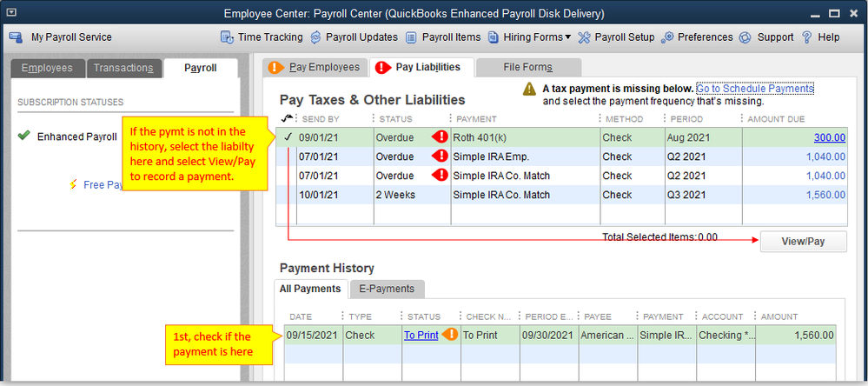Click the 09/30/2021 period end cell
868x386 pixels.
(x=549, y=335)
